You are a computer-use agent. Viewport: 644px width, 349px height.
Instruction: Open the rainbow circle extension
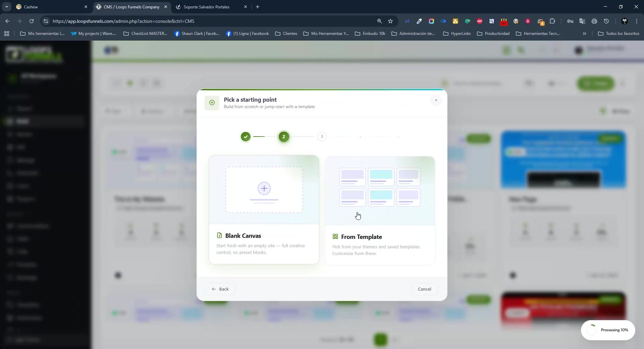[x=431, y=21]
